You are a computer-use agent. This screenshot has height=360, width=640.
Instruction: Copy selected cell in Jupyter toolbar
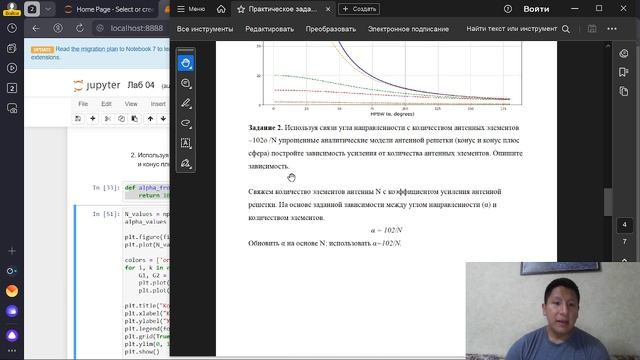(x=121, y=118)
